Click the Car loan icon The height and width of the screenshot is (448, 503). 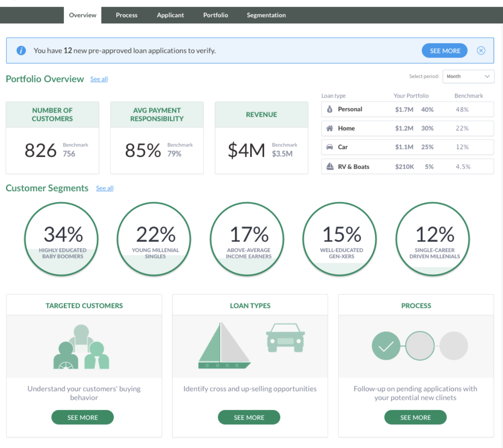(x=330, y=147)
